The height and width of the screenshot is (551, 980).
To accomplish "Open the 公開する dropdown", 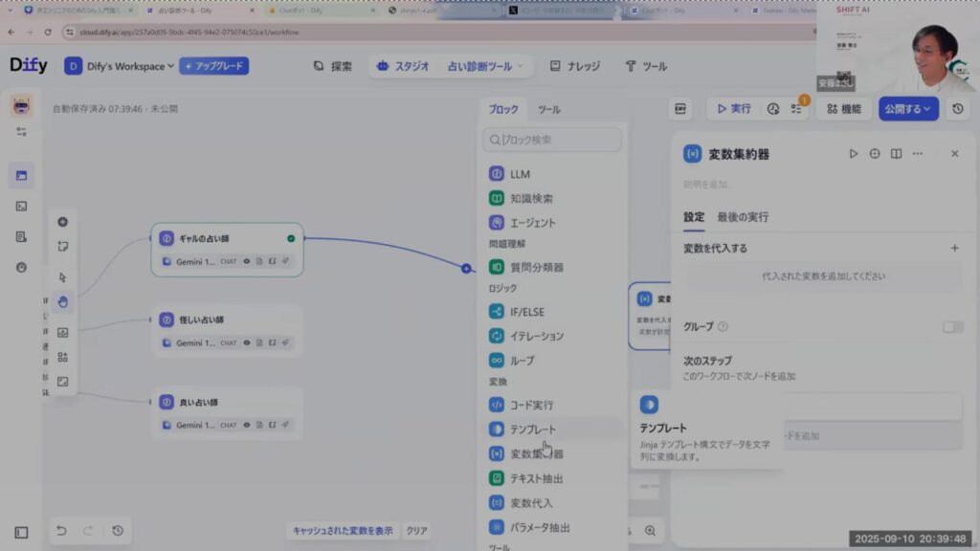I will click(908, 109).
